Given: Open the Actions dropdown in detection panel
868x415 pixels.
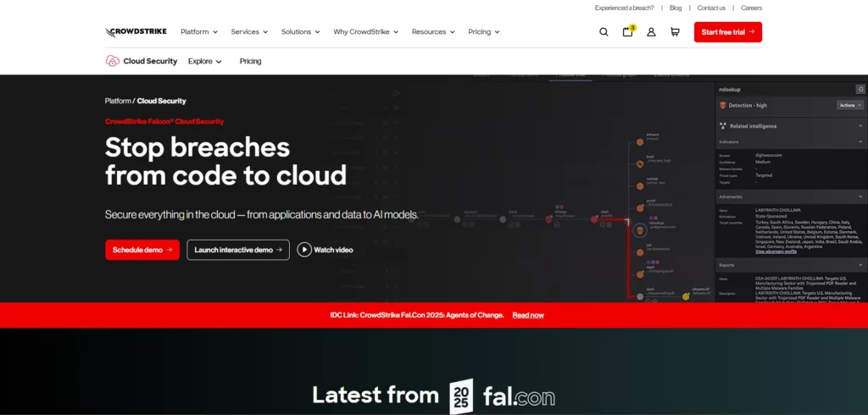Looking at the screenshot, I should click(x=850, y=105).
